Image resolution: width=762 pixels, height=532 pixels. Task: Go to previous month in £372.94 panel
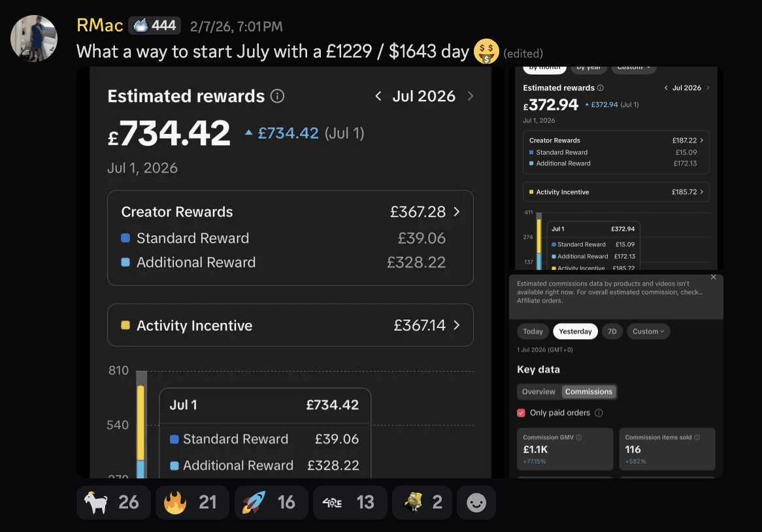tap(666, 88)
